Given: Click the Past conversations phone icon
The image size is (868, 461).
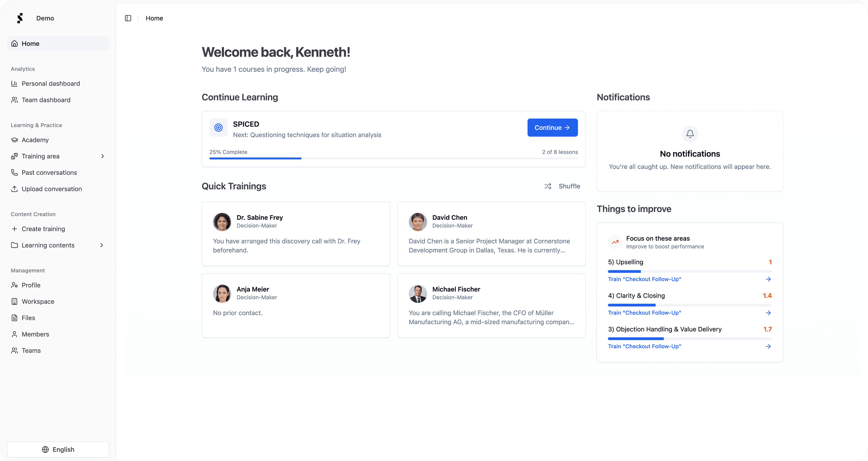Looking at the screenshot, I should pyautogui.click(x=14, y=172).
